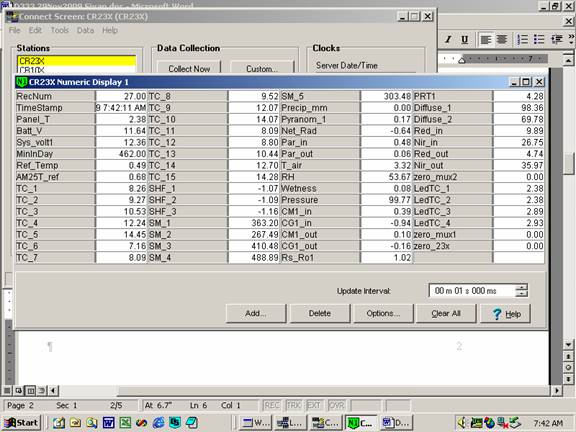The height and width of the screenshot is (432, 576).
Task: Toggle underline formatting in Word toolbar
Action: coord(464,39)
